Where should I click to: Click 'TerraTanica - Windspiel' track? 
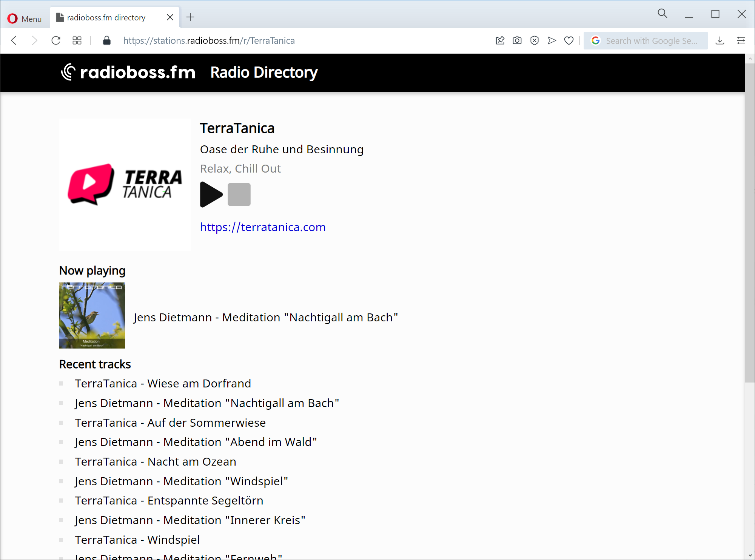pyautogui.click(x=137, y=540)
